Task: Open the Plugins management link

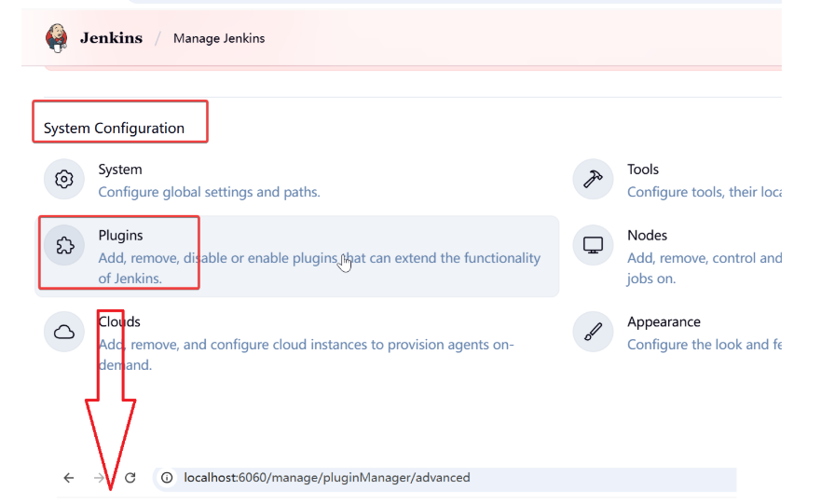Action: coord(120,236)
